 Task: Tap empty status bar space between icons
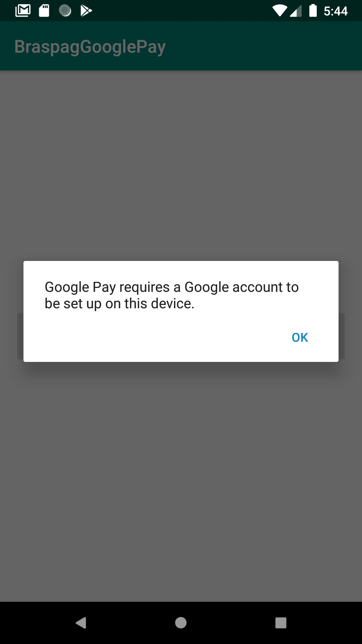pyautogui.click(x=181, y=11)
